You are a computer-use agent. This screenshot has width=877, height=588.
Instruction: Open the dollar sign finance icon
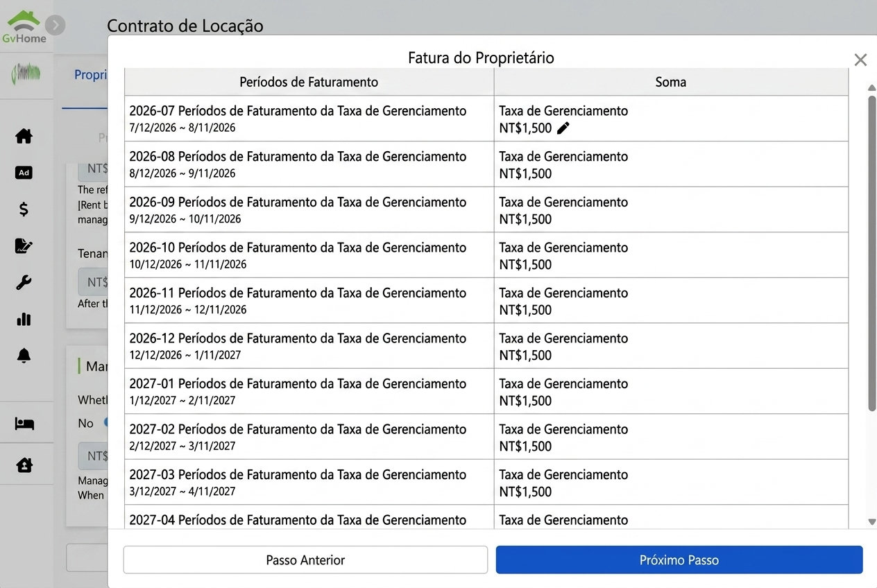point(24,209)
